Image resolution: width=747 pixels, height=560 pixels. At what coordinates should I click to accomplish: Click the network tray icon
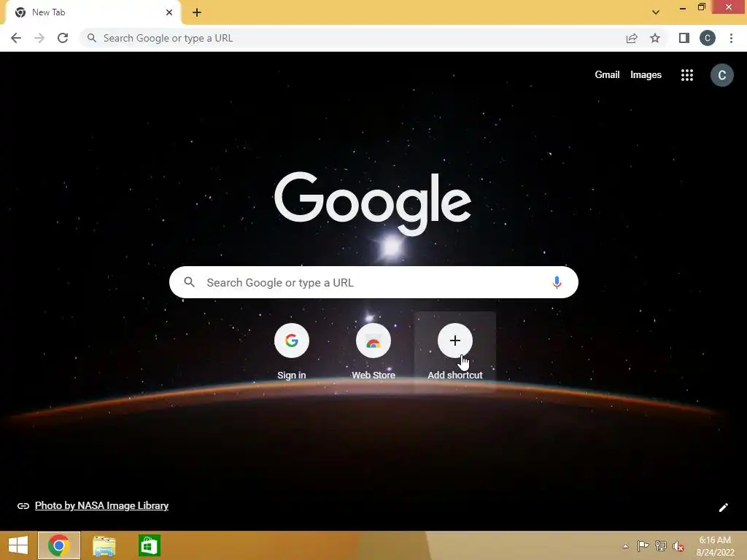pyautogui.click(x=661, y=545)
